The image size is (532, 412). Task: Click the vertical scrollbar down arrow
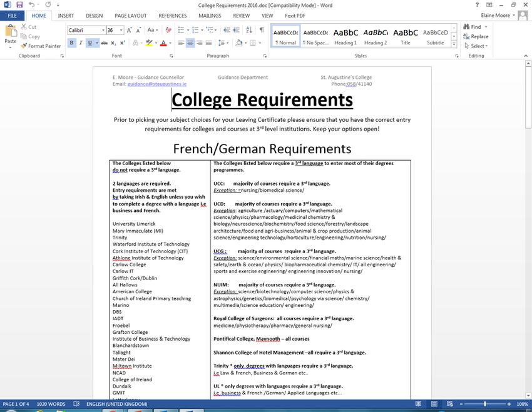point(528,395)
